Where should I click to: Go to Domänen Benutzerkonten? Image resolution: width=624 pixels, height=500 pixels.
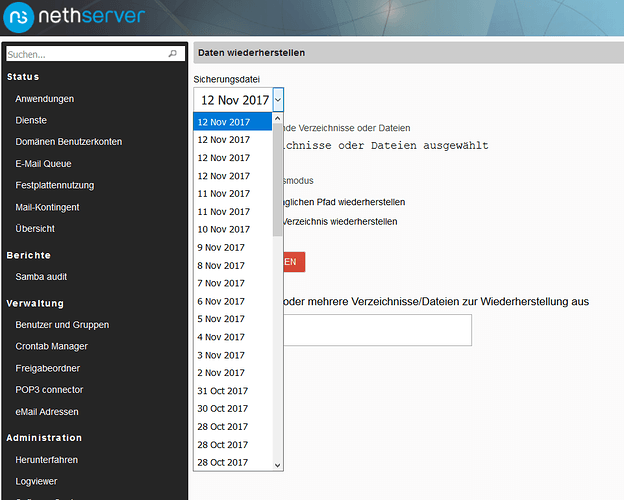(68, 142)
